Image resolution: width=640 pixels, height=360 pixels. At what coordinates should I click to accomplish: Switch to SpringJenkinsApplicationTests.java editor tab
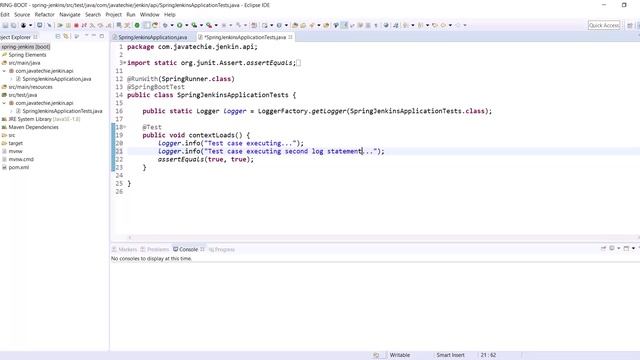coord(245,37)
